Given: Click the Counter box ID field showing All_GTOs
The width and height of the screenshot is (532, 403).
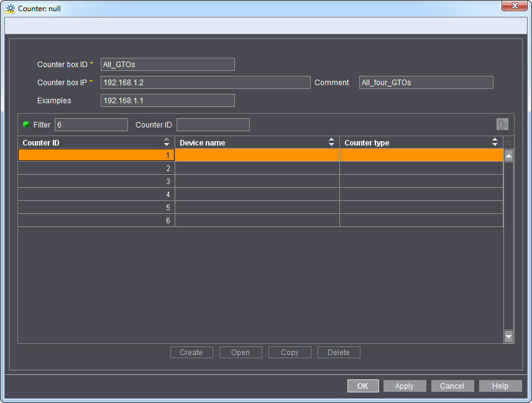Looking at the screenshot, I should coord(167,64).
